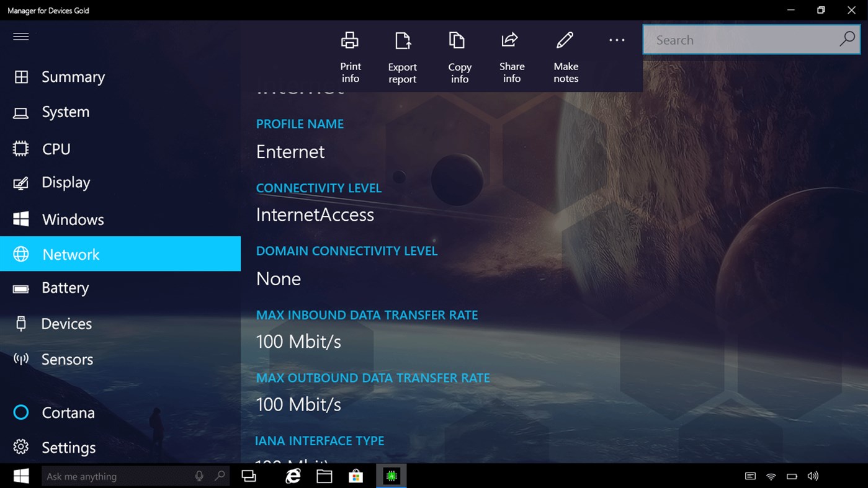
Task: Click the Print info icon
Action: 350,39
